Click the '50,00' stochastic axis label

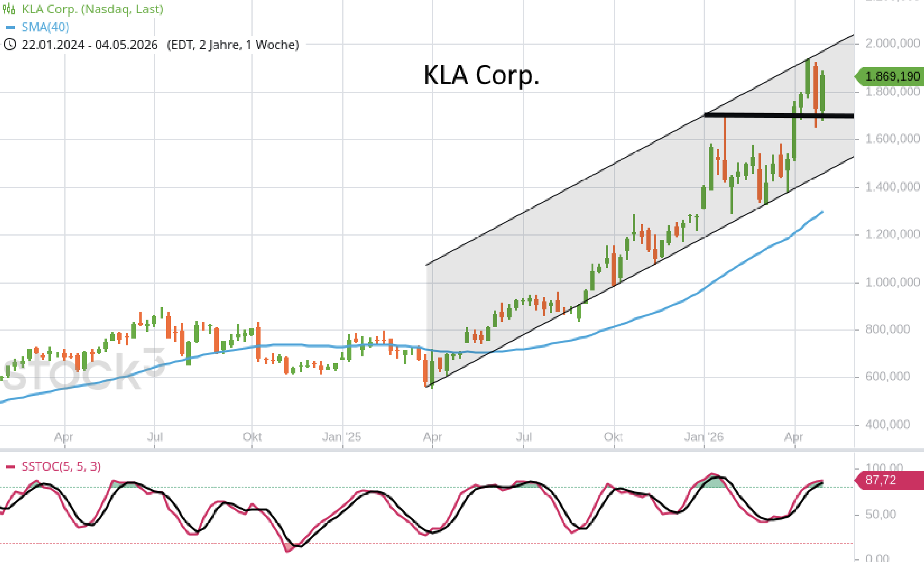coord(881,515)
